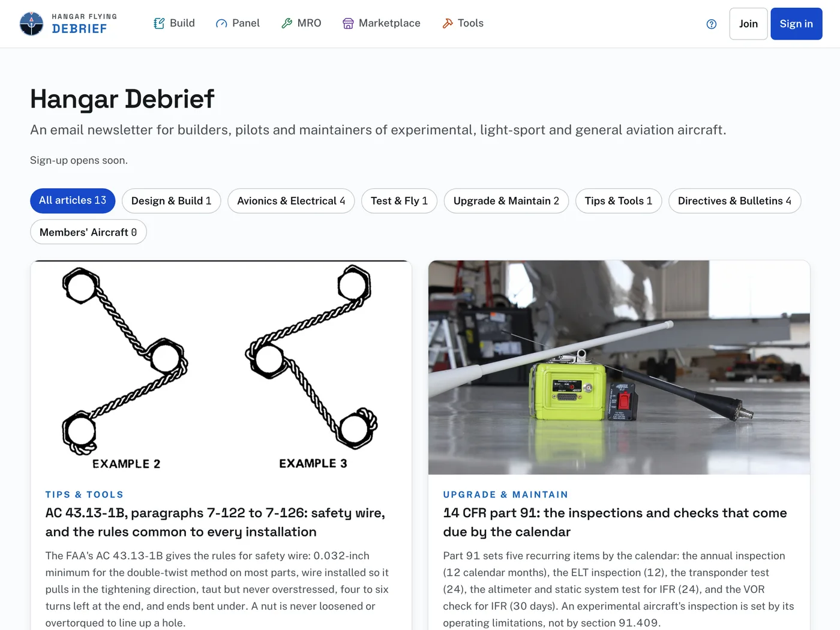This screenshot has height=630, width=840.
Task: Filter by Tips & Tools category
Action: pyautogui.click(x=619, y=201)
